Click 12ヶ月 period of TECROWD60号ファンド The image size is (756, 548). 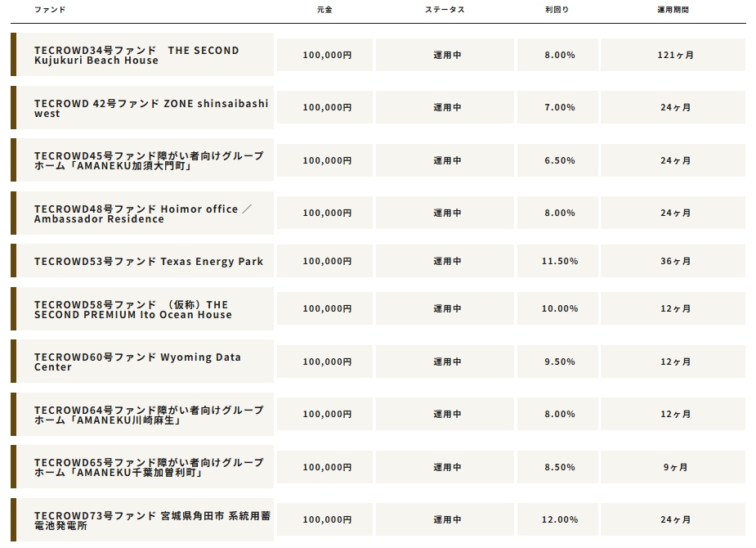673,362
